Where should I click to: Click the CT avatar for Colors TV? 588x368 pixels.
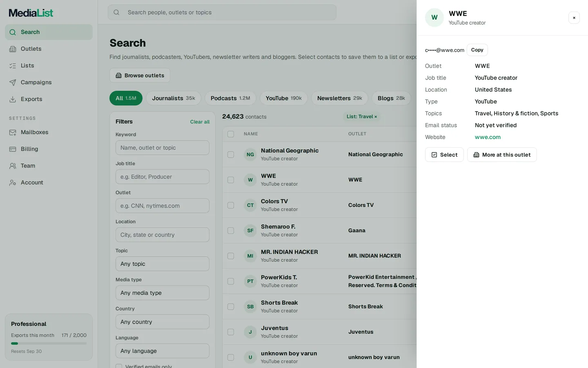click(x=250, y=205)
